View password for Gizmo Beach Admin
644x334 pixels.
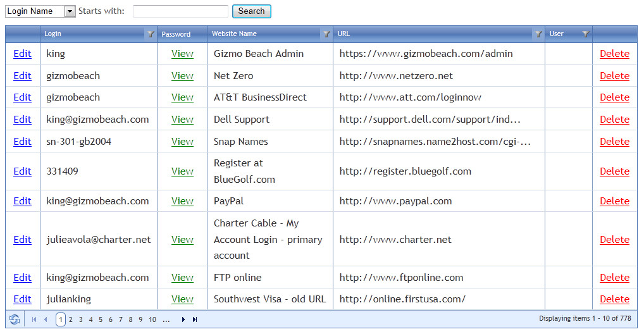coord(182,54)
